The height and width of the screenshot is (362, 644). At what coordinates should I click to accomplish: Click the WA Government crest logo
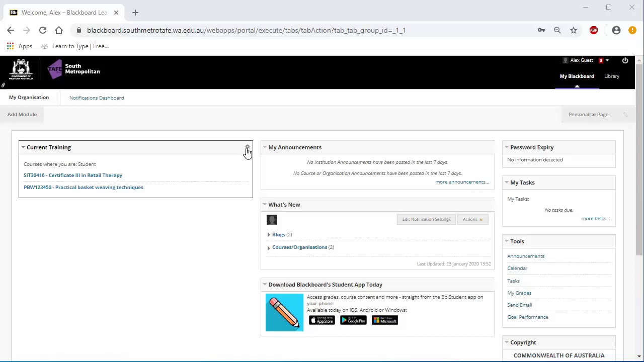21,69
